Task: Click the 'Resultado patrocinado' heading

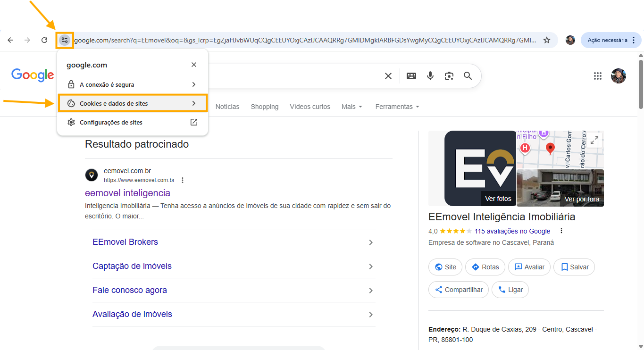Action: click(x=137, y=144)
